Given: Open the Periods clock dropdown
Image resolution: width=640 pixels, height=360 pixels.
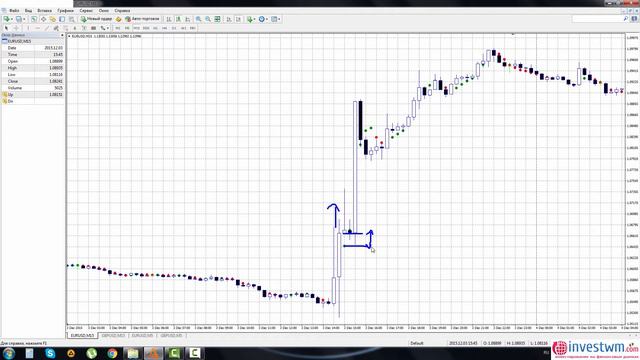Looking at the screenshot, I should pos(263,19).
